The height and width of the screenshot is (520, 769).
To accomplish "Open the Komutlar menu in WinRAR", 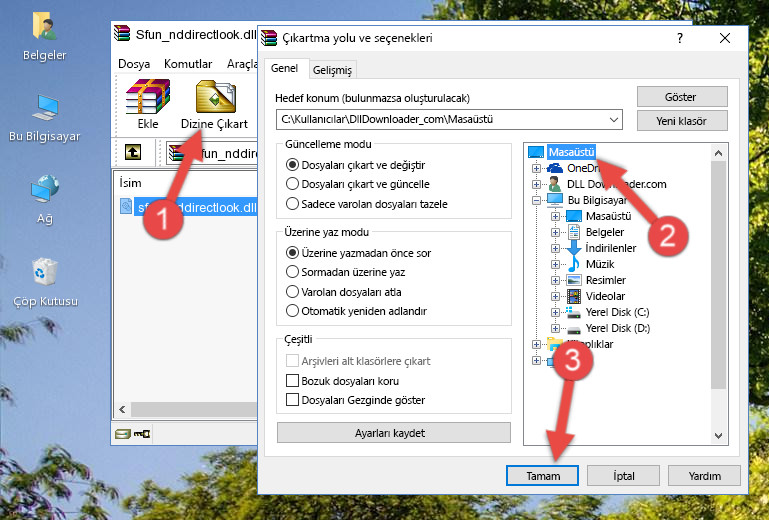I will tap(188, 64).
